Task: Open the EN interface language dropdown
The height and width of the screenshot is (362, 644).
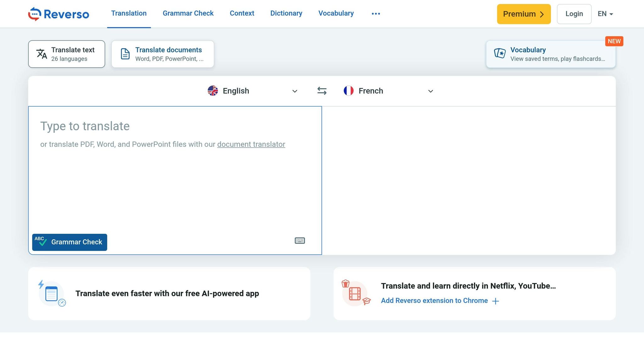Action: 605,14
